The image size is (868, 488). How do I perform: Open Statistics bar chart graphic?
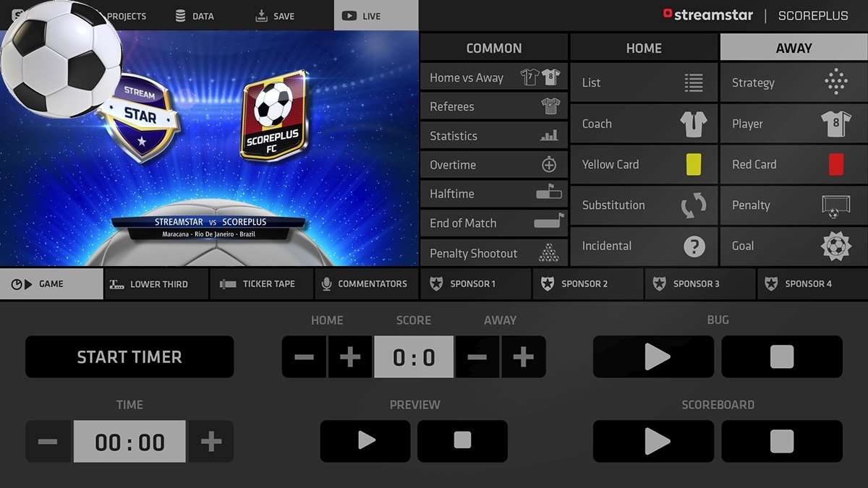[x=494, y=136]
